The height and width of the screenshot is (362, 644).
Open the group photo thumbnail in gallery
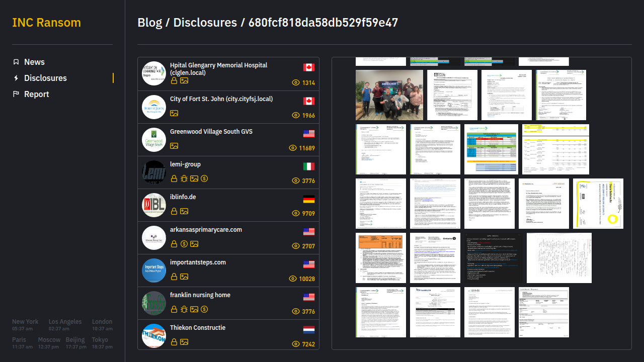(x=382, y=95)
